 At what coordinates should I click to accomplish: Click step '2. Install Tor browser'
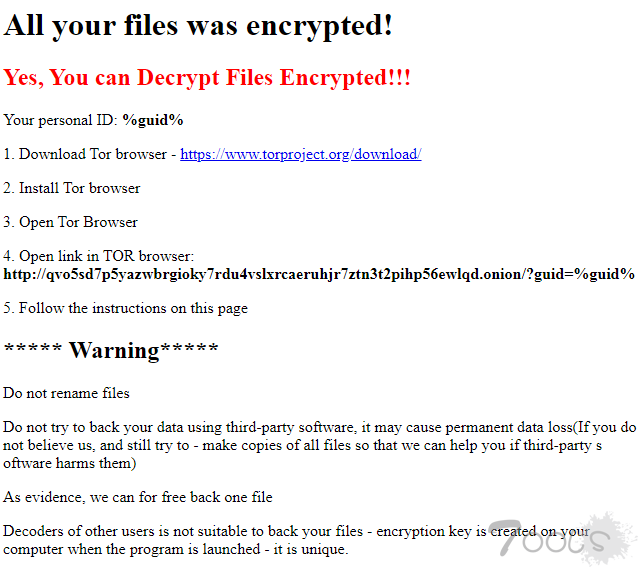72,188
